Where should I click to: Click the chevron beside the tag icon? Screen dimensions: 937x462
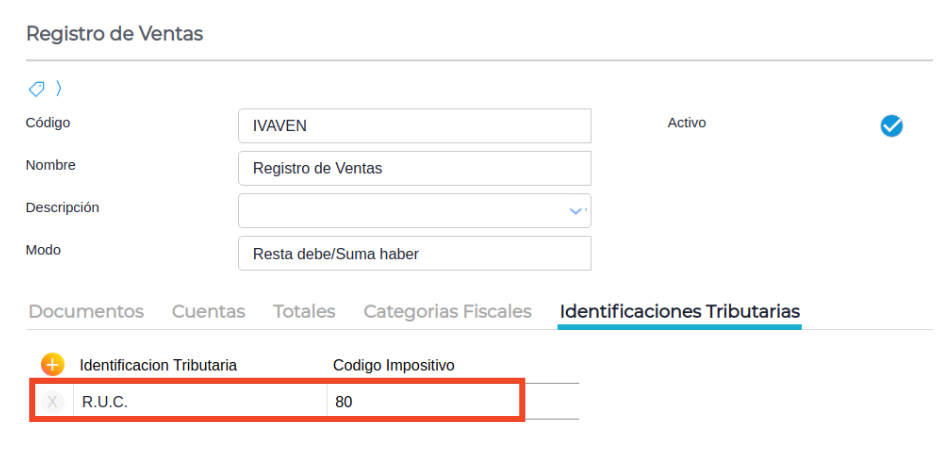58,88
